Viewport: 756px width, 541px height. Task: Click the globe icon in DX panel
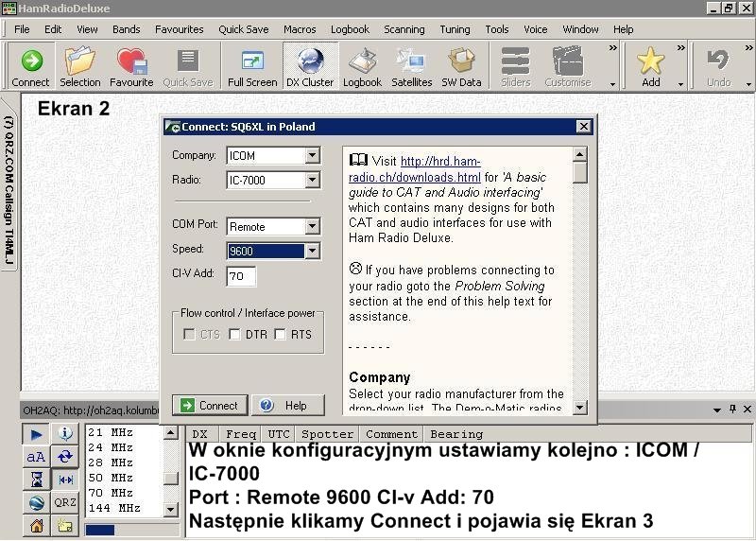pos(36,503)
